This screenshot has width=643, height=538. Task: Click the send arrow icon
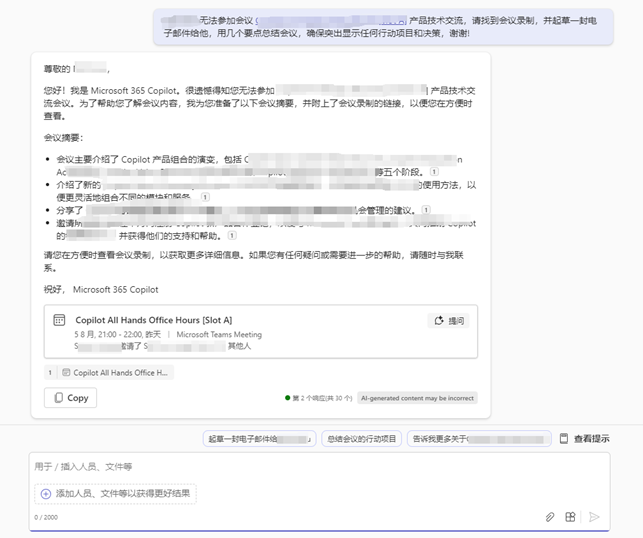[594, 517]
